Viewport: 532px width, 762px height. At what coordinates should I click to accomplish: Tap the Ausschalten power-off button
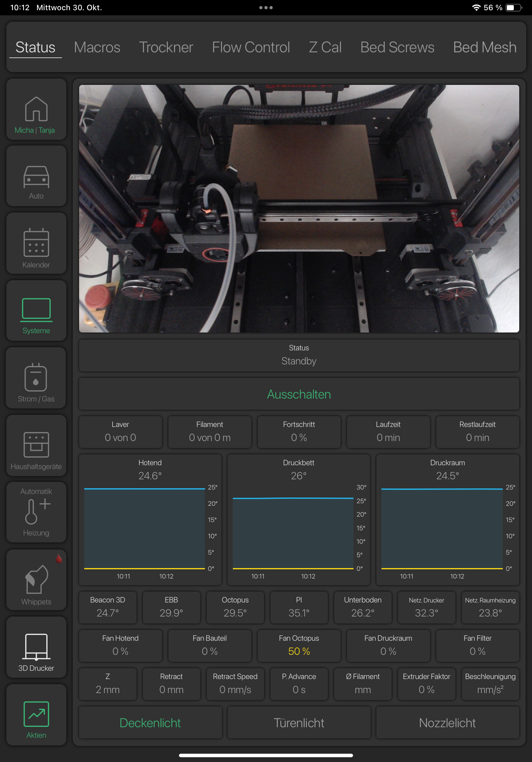299,394
